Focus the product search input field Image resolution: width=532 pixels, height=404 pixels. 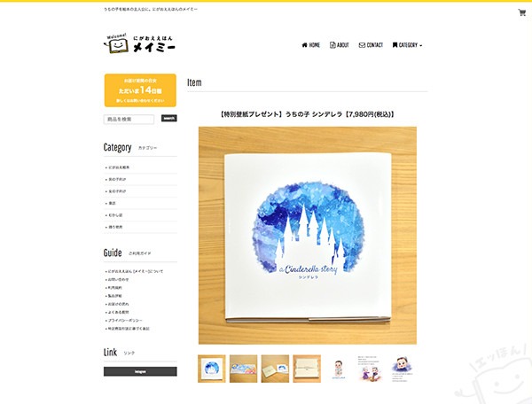[129, 119]
